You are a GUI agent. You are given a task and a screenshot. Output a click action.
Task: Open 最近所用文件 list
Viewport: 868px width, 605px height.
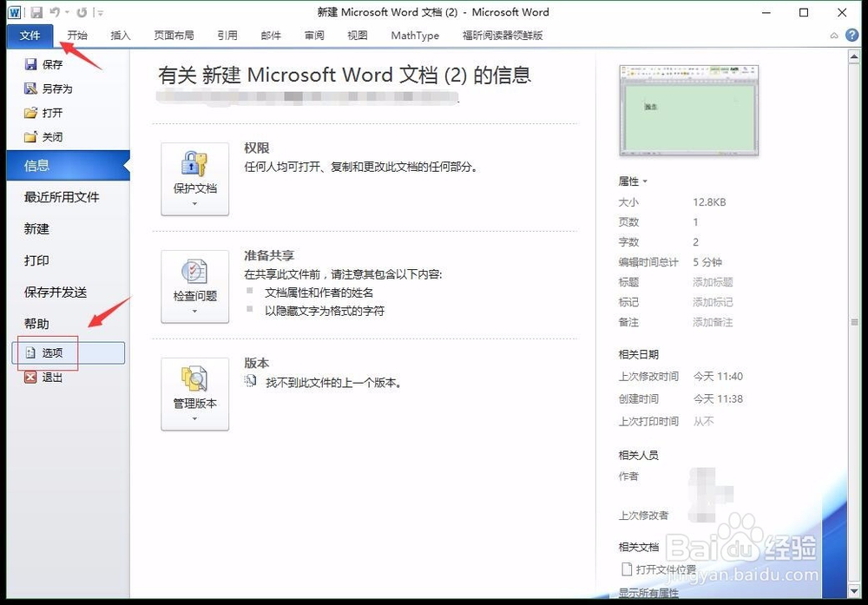click(x=62, y=197)
